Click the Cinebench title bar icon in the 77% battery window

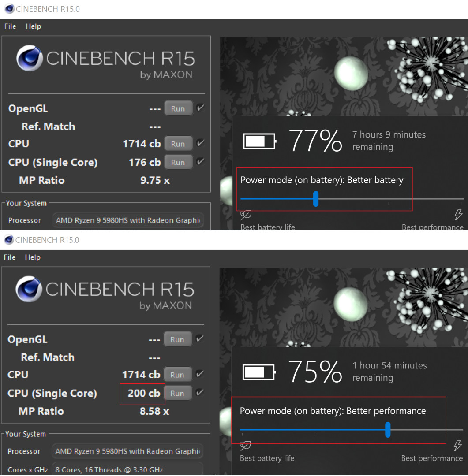9,9
